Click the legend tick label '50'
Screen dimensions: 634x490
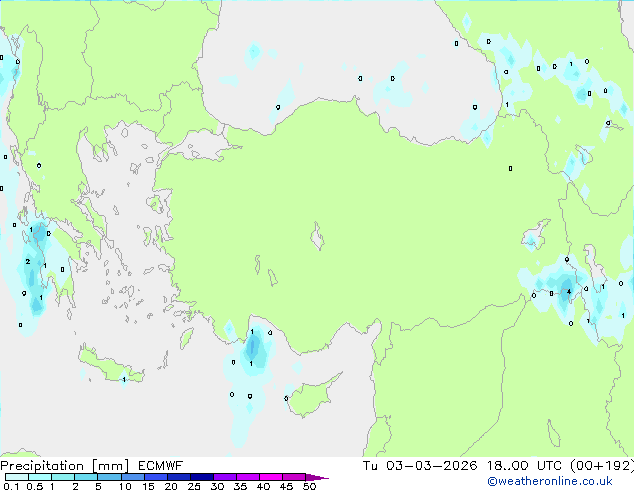[x=309, y=486]
